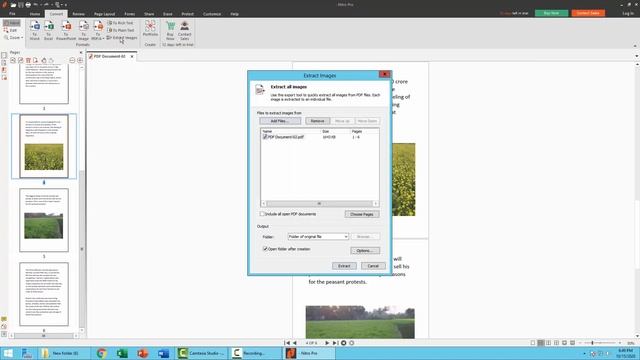This screenshot has width=640, height=360.
Task: Close the Pages panel
Action: point(81,53)
